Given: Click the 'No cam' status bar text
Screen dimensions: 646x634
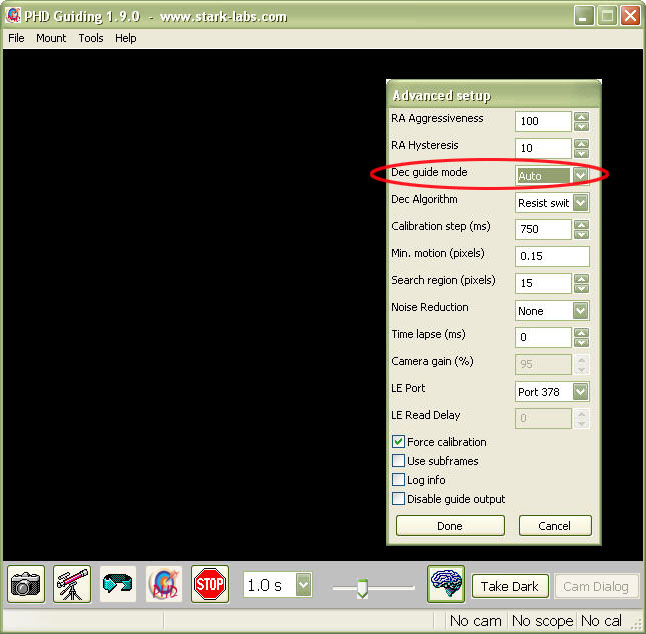Looking at the screenshot, I should point(475,620).
